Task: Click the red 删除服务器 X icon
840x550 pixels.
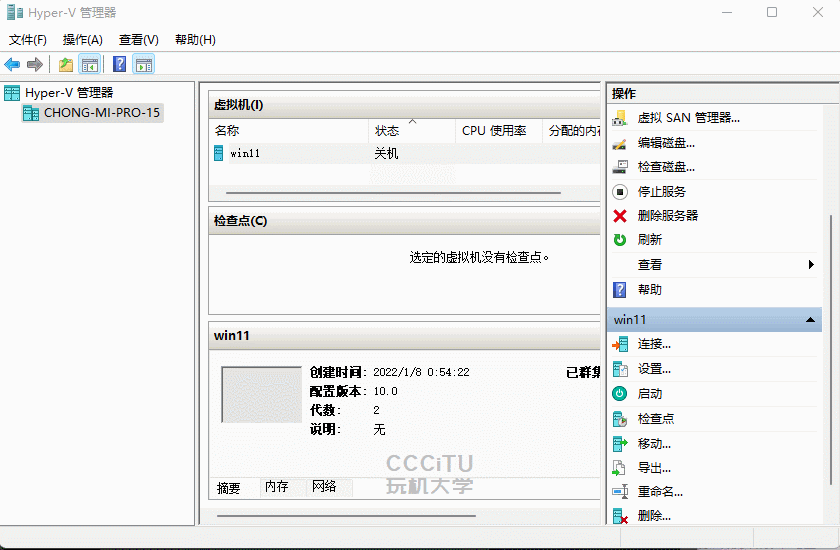Action: [x=620, y=216]
